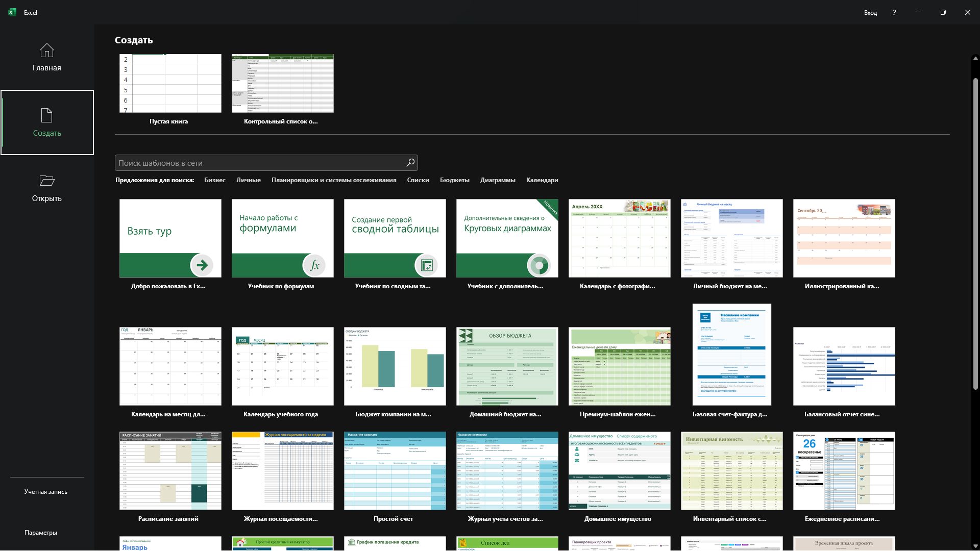Click the scroll down arrow of scrollbar

point(975,546)
